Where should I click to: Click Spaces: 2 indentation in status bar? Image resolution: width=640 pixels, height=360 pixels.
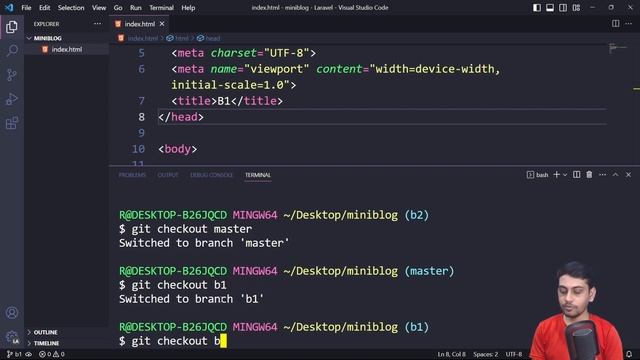486,354
